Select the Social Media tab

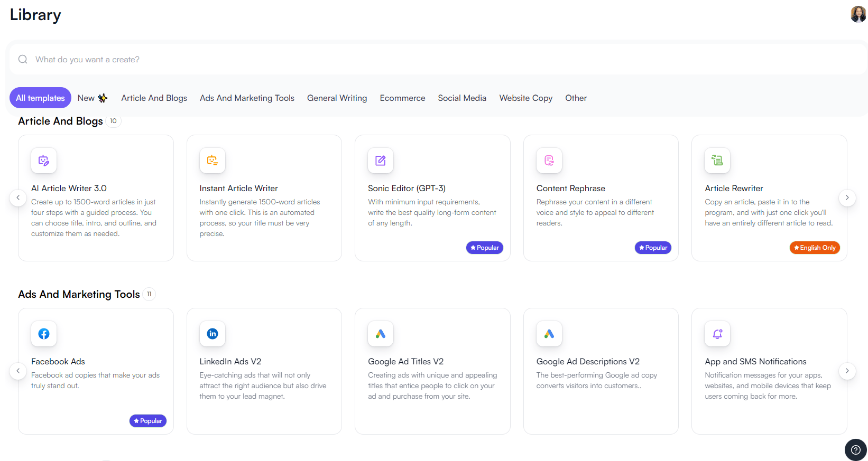click(462, 98)
